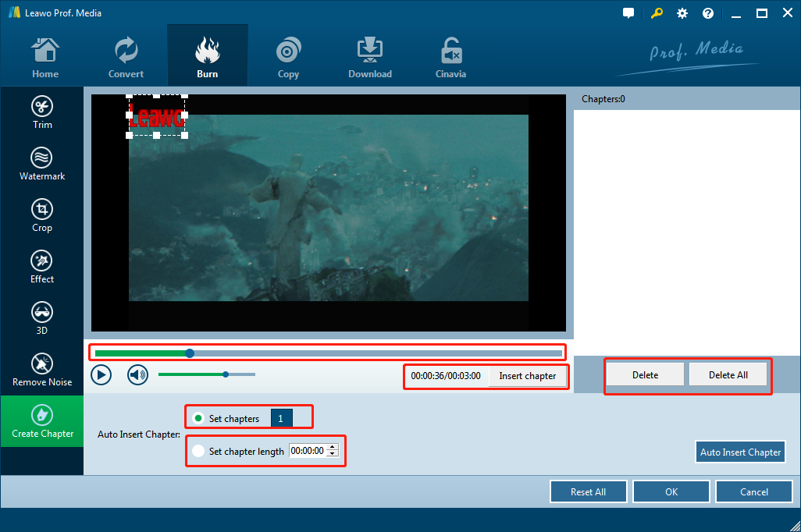Open the Effect editing panel
Screen dimensions: 801x532
pyautogui.click(x=42, y=267)
